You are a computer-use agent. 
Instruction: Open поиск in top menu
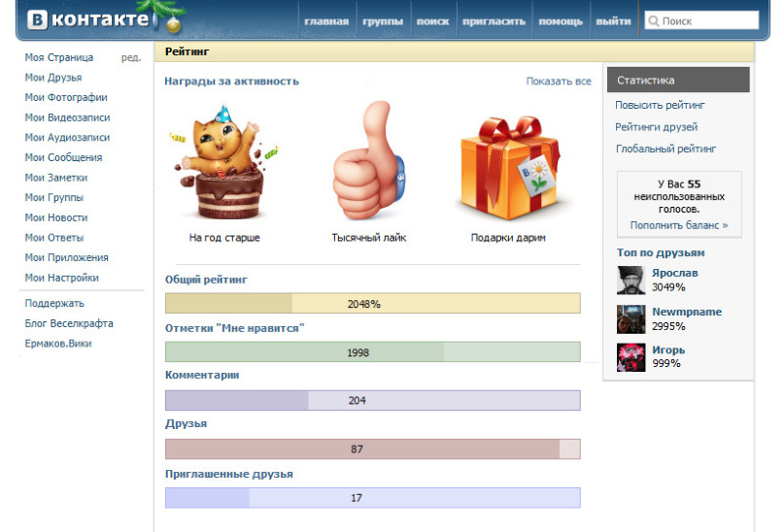coord(432,21)
